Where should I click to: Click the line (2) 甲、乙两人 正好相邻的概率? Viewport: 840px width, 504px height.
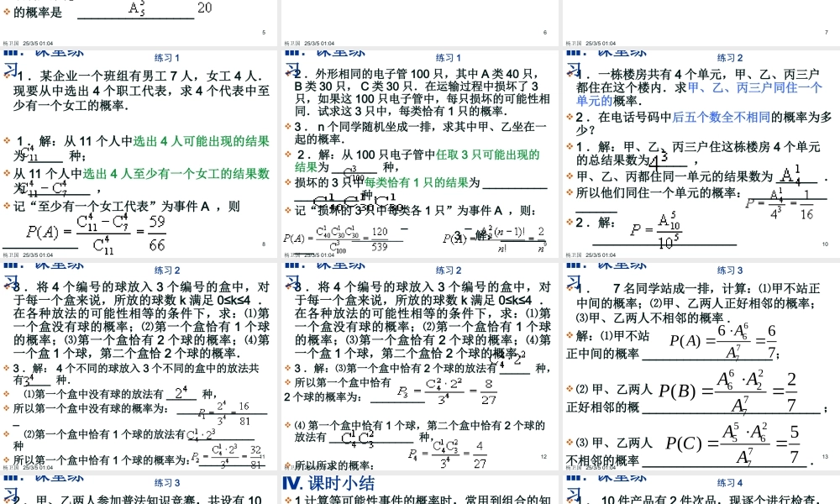[x=609, y=398]
